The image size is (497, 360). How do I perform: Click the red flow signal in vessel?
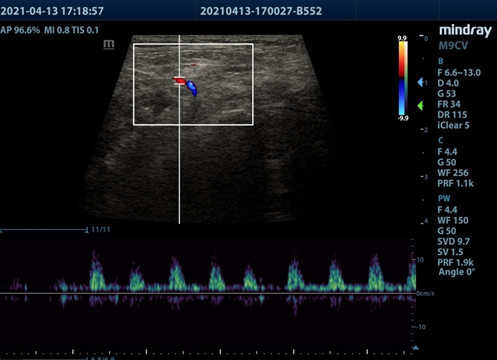tap(179, 80)
